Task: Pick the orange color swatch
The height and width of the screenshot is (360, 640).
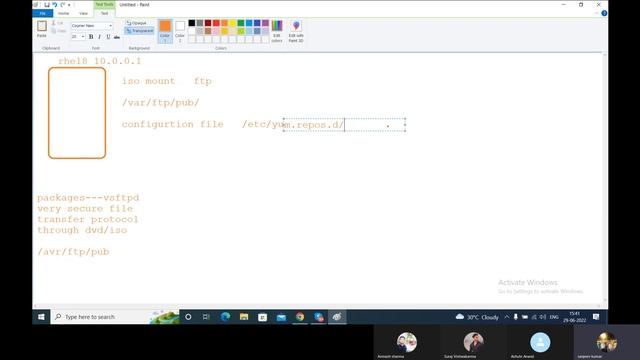Action: [224, 23]
